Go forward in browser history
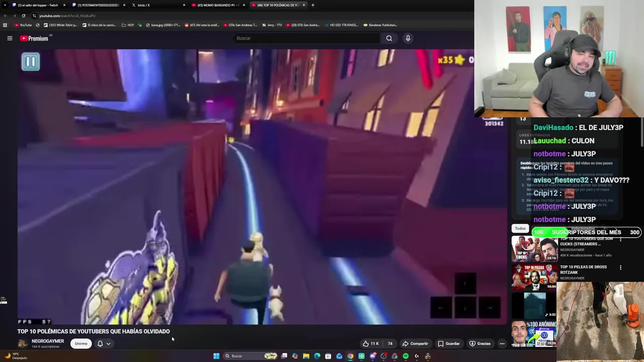 click(14, 16)
